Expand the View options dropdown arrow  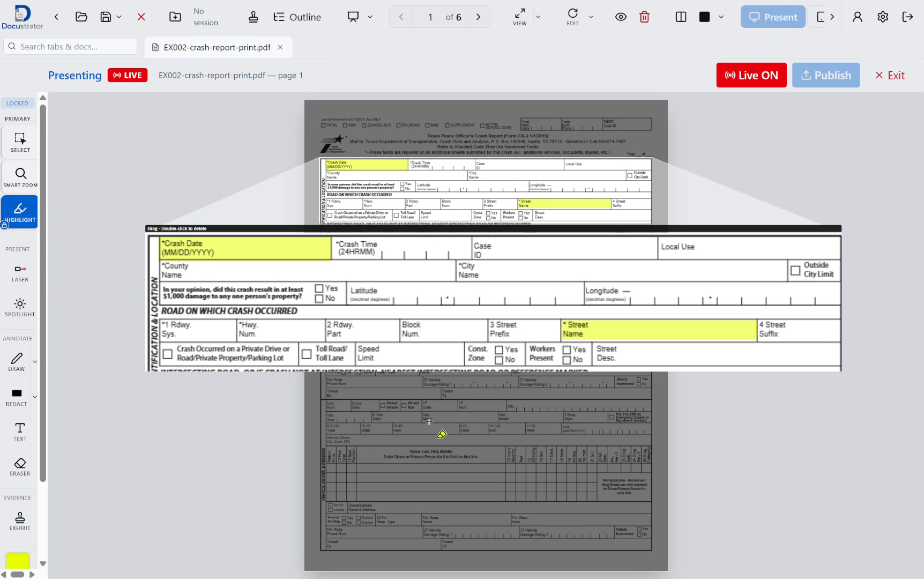point(538,17)
